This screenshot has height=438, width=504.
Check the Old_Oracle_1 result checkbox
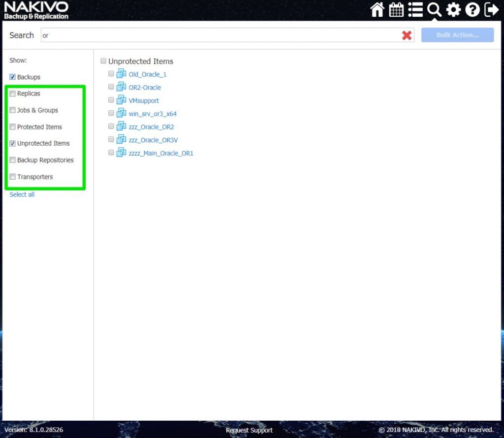tap(111, 74)
